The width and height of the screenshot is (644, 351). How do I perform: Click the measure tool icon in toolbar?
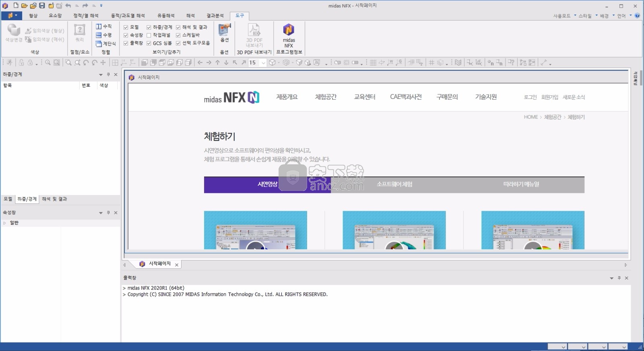coord(544,62)
